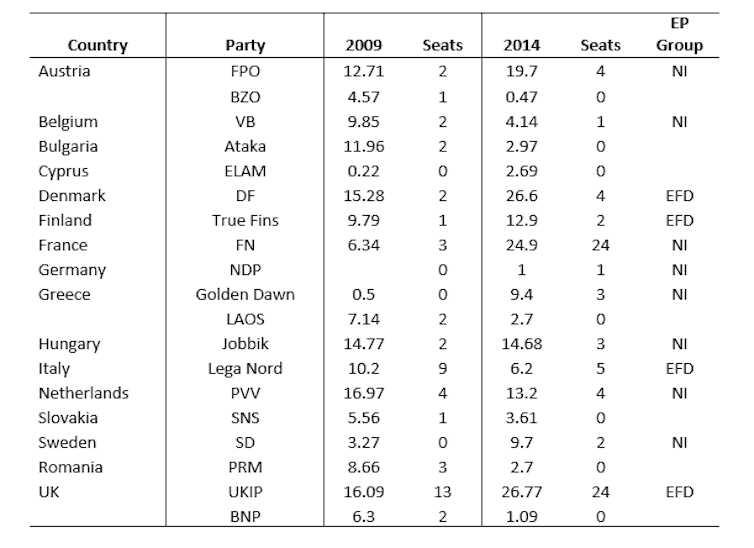The width and height of the screenshot is (754, 548).
Task: Select the UKIP party cell
Action: point(245,492)
